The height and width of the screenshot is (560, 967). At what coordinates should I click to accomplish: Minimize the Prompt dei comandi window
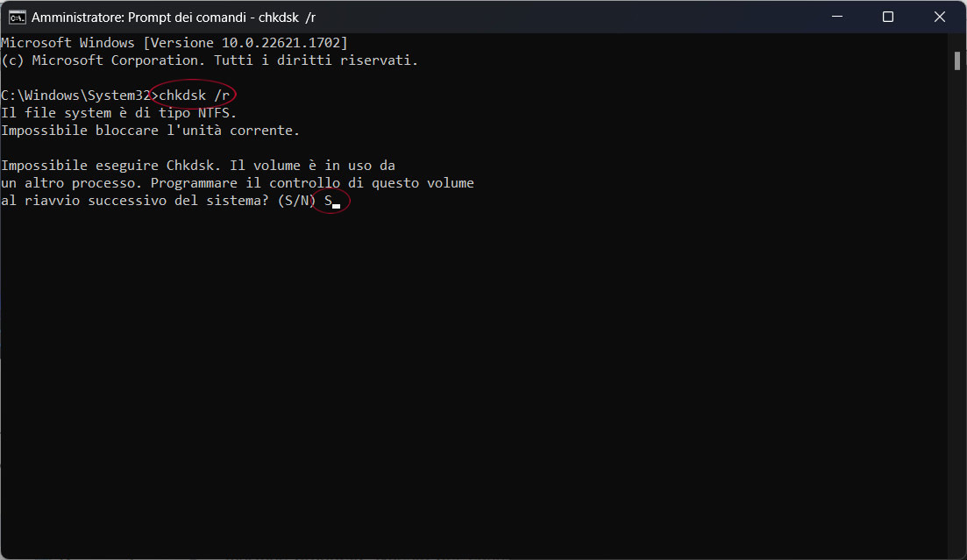click(x=837, y=17)
